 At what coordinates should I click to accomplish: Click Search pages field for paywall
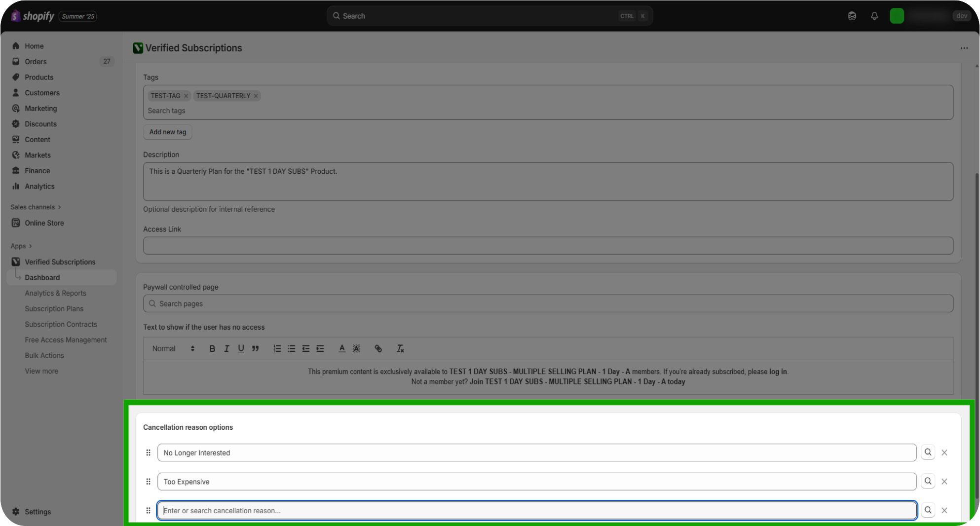tap(548, 303)
